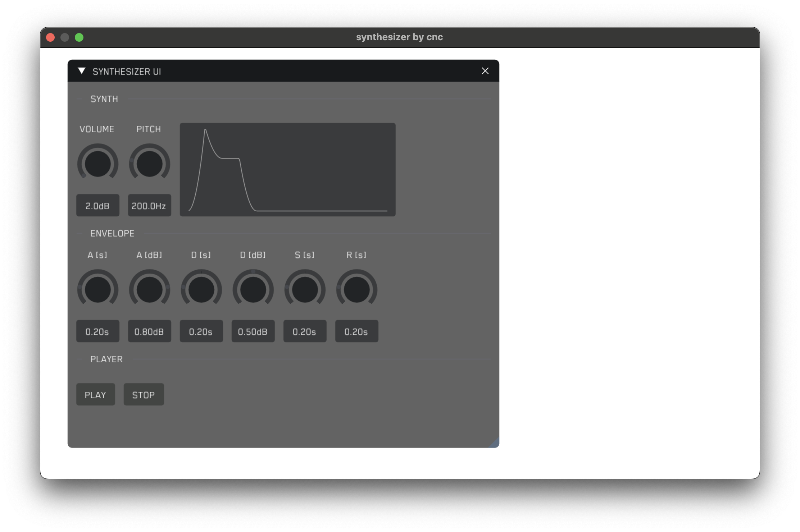Click the 0.80dB attack level field
The width and height of the screenshot is (800, 532).
pyautogui.click(x=149, y=331)
